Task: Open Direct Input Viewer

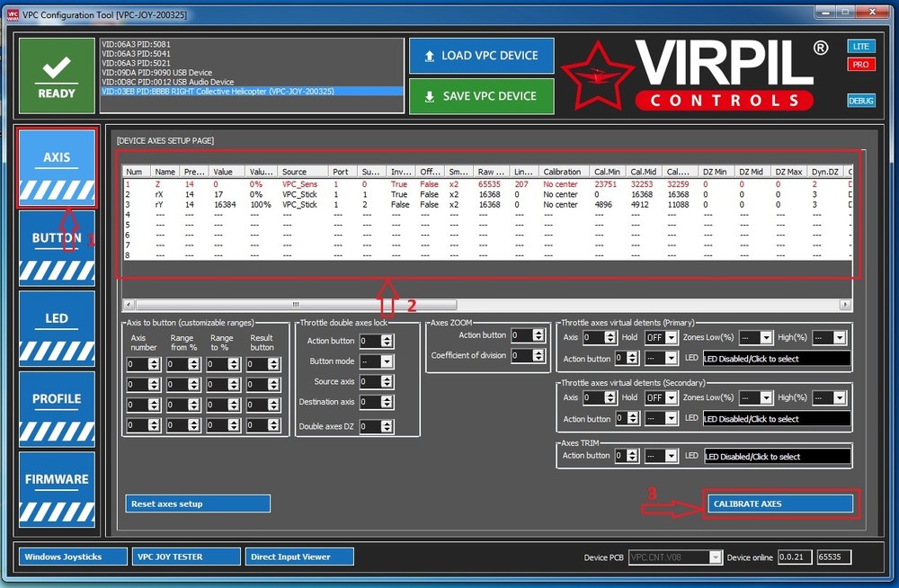Action: pos(300,557)
